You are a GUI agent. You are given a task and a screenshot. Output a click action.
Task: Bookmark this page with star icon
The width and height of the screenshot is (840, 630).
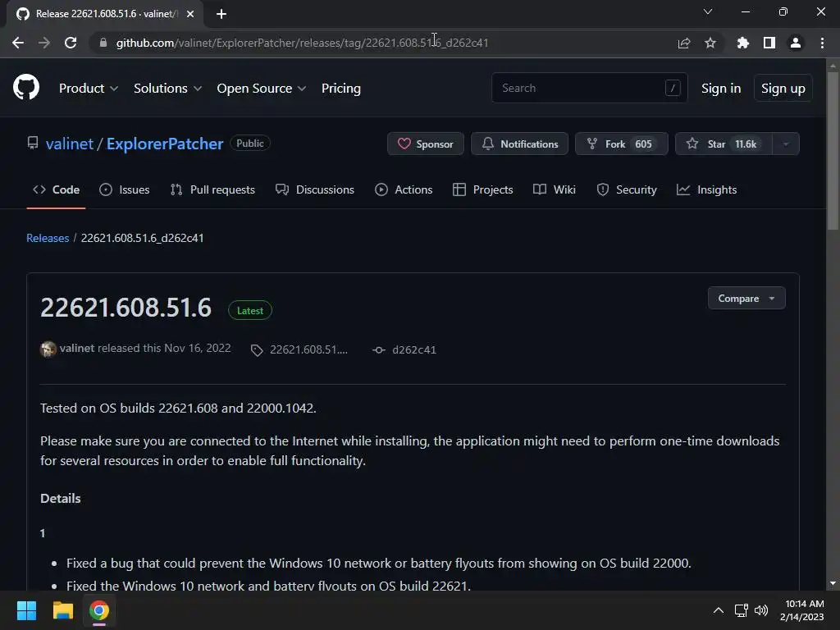click(x=710, y=43)
